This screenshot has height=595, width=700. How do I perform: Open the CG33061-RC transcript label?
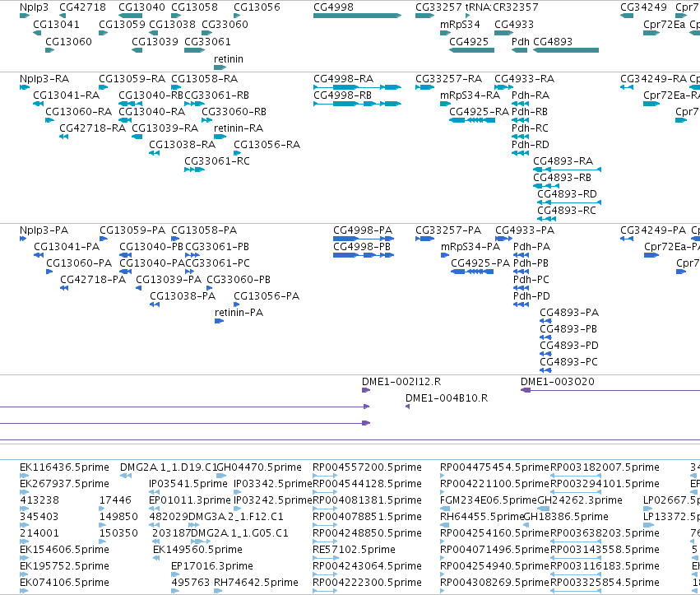217,161
